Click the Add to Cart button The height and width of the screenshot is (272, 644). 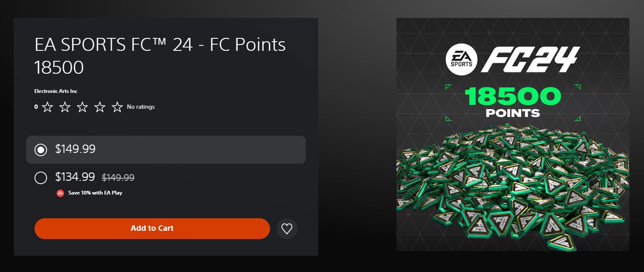click(x=152, y=229)
